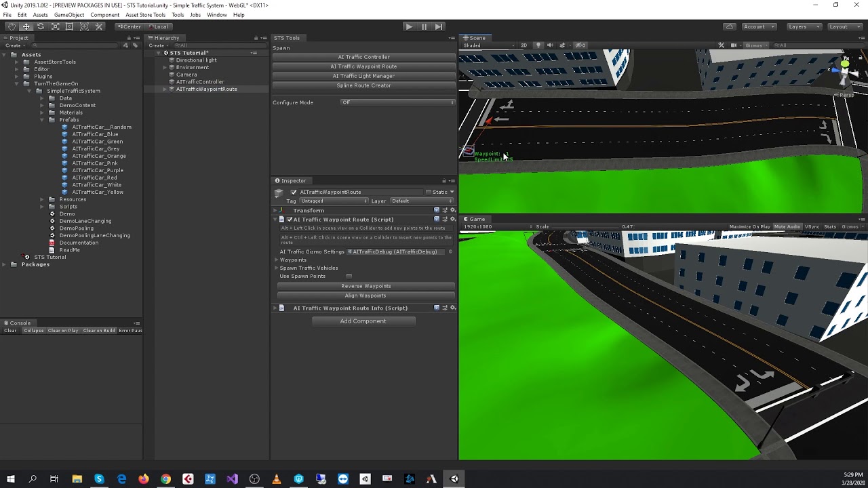Click the AI Traffic Waypoint Route button
This screenshot has width=868, height=488.
(x=363, y=66)
